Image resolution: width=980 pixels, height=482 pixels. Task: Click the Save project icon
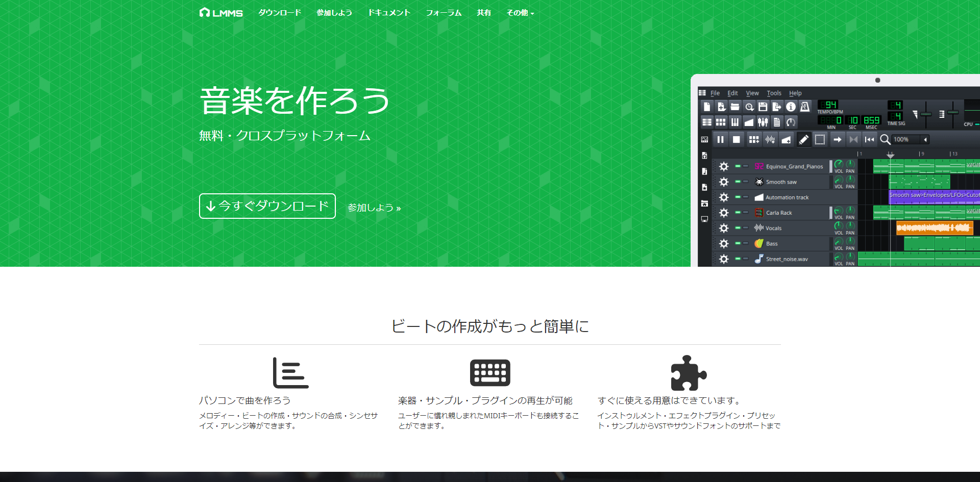[x=763, y=107]
